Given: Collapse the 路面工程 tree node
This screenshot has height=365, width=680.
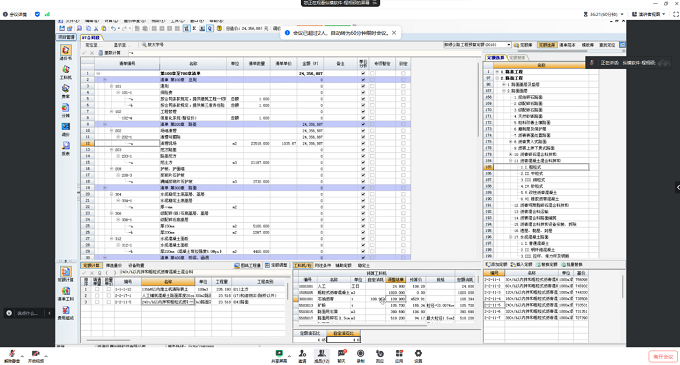Looking at the screenshot, I should [497, 78].
